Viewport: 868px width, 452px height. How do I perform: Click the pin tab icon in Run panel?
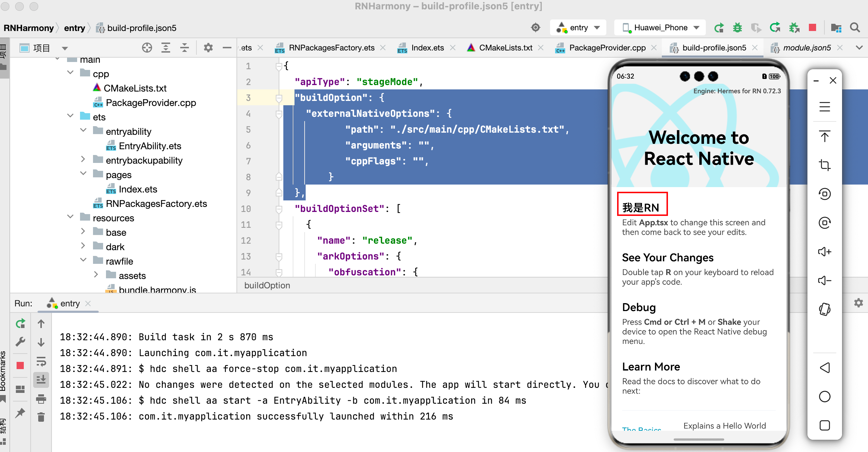[21, 413]
